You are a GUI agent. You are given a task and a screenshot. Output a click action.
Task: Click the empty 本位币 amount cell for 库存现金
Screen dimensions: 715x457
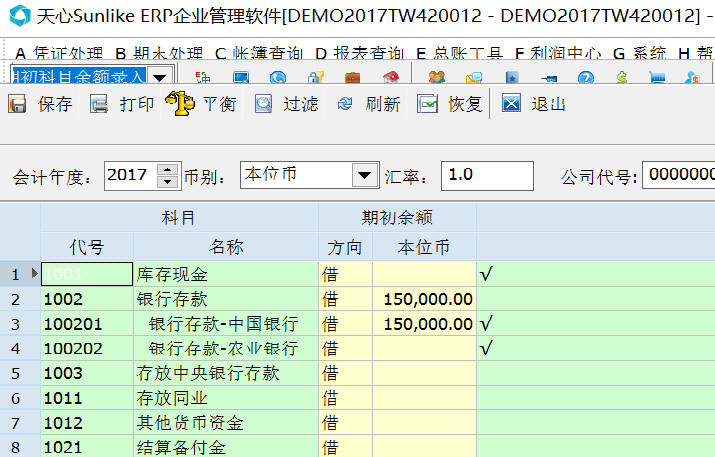(425, 274)
